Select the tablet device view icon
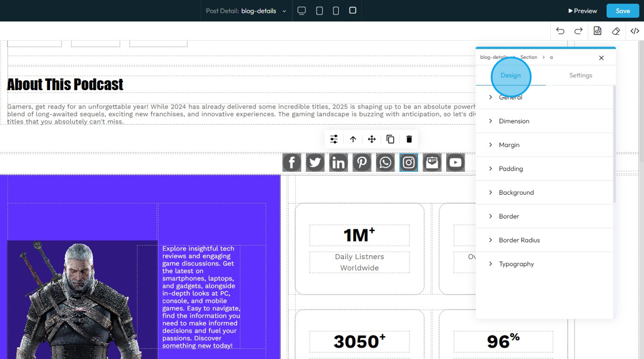 pyautogui.click(x=319, y=11)
